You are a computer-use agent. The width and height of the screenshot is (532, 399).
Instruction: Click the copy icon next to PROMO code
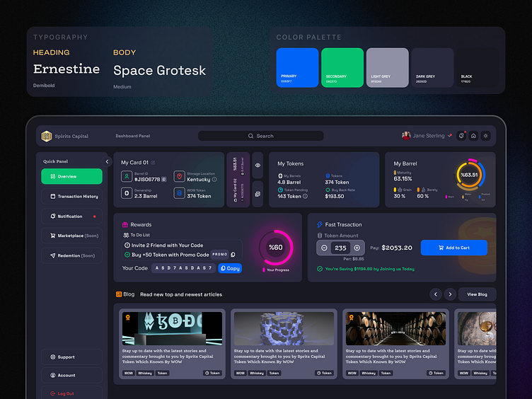point(233,255)
